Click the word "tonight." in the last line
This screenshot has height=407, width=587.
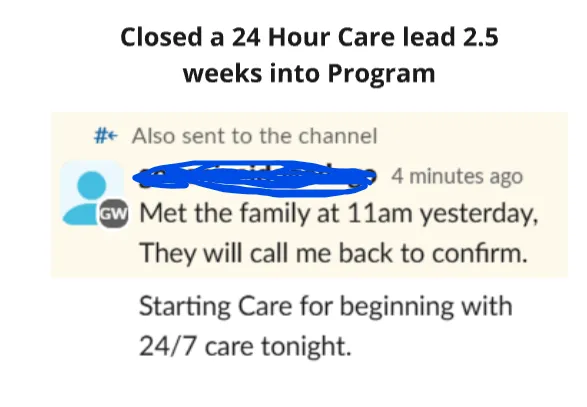(x=306, y=347)
